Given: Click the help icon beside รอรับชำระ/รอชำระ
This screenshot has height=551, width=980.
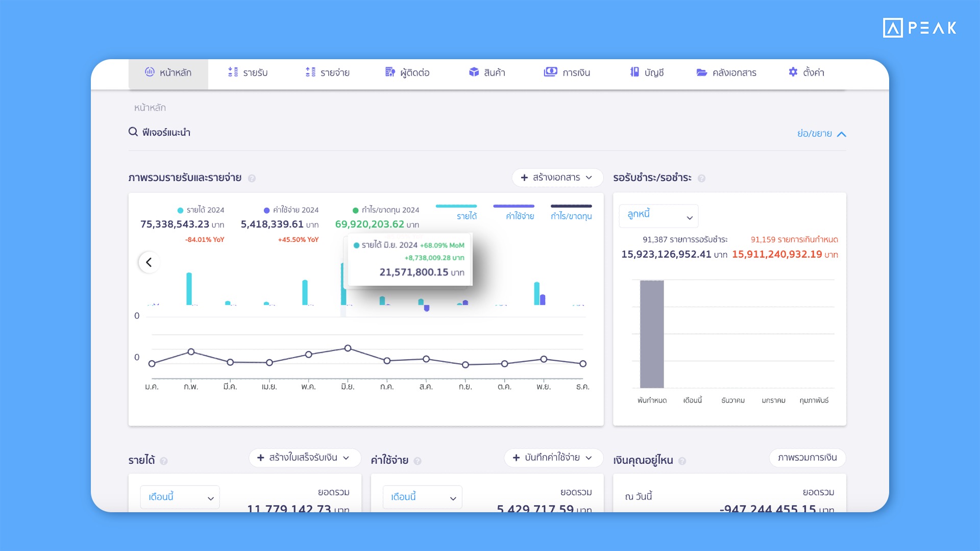Looking at the screenshot, I should pyautogui.click(x=701, y=178).
